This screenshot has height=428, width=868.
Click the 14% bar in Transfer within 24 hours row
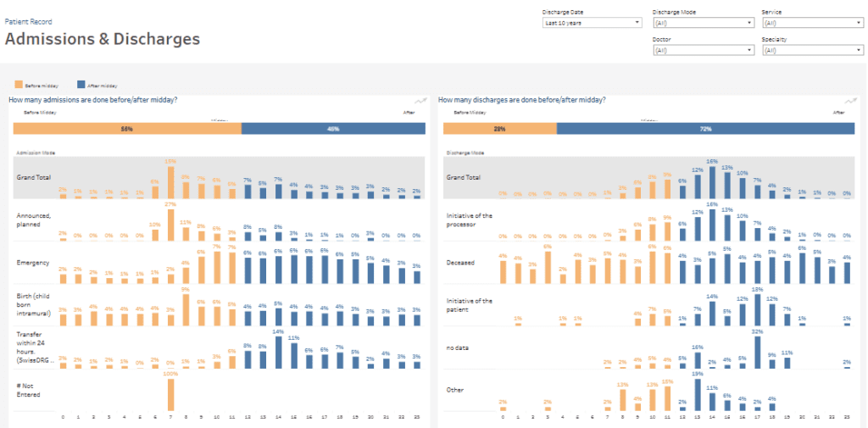278,352
